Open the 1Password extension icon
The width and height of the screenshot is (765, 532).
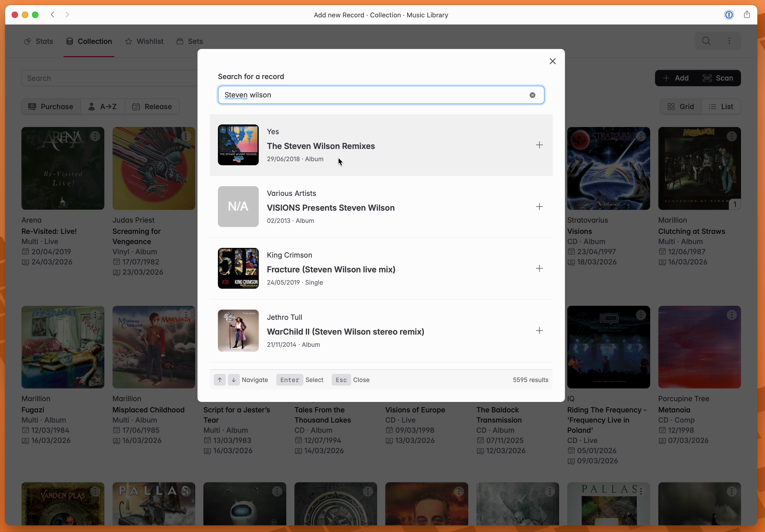729,15
